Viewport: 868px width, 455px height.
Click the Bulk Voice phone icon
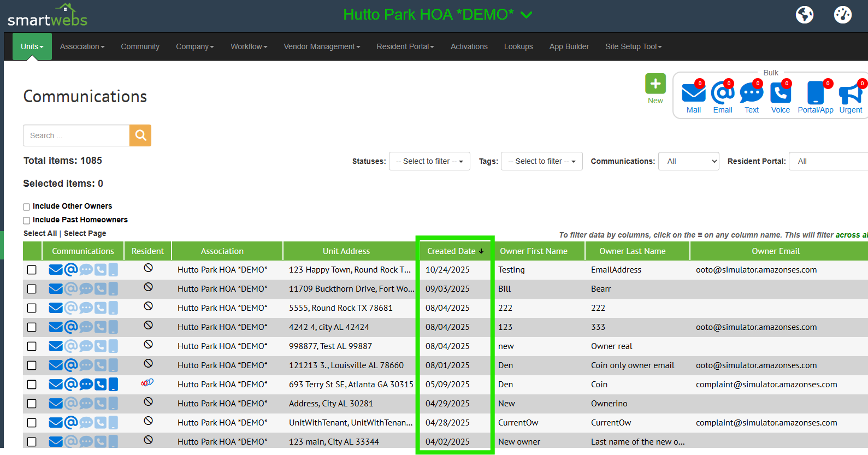780,93
